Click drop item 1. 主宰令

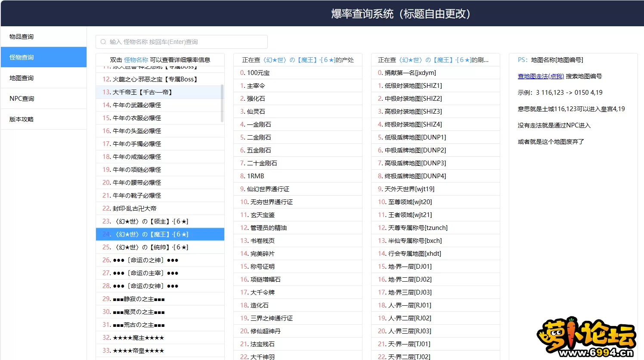pos(298,86)
